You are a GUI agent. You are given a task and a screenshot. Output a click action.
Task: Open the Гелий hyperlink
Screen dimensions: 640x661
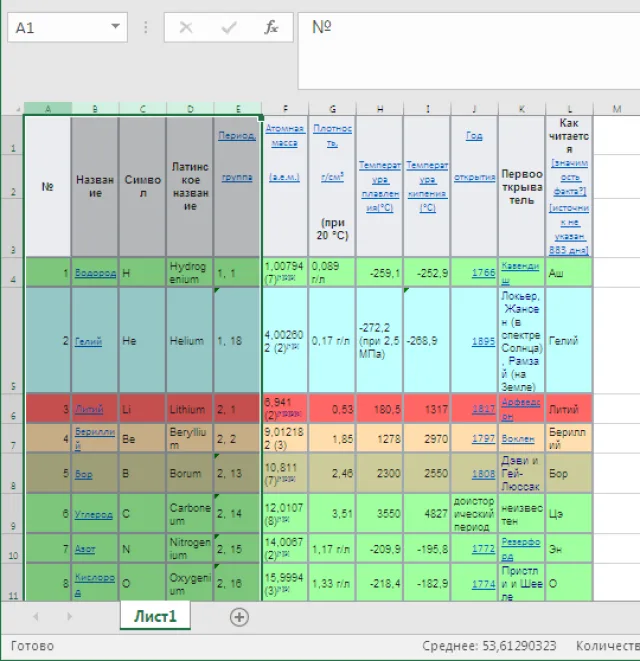click(x=89, y=341)
